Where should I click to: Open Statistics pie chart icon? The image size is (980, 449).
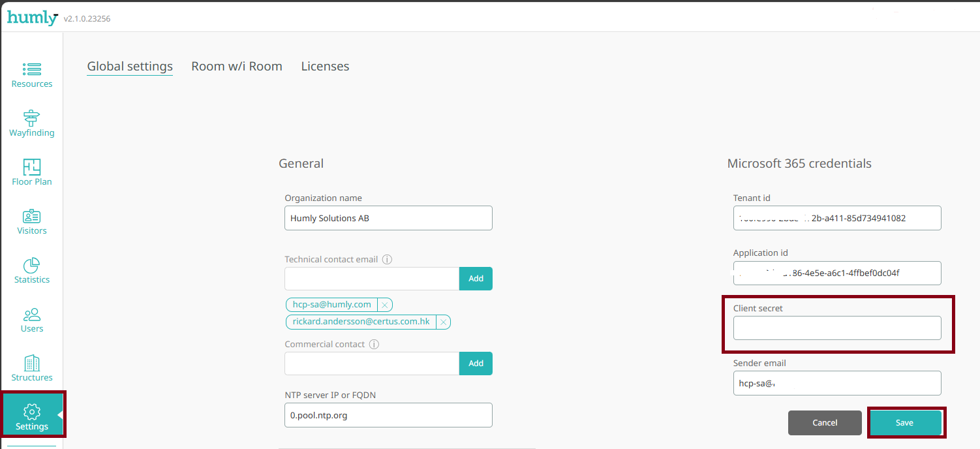32,266
